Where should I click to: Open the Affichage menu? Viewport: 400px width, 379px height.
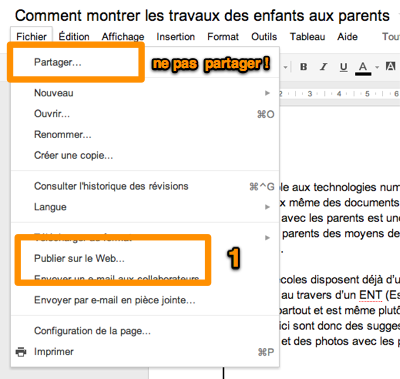123,36
